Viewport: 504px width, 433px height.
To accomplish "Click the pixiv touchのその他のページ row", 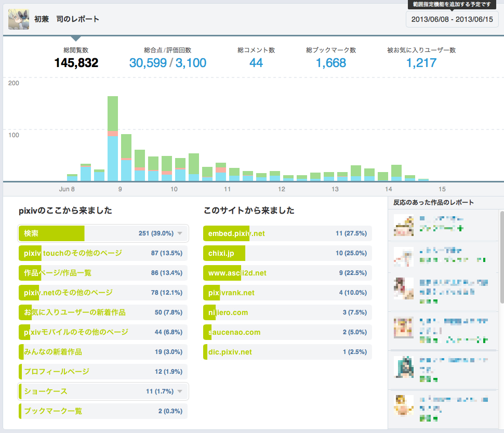I will (73, 253).
